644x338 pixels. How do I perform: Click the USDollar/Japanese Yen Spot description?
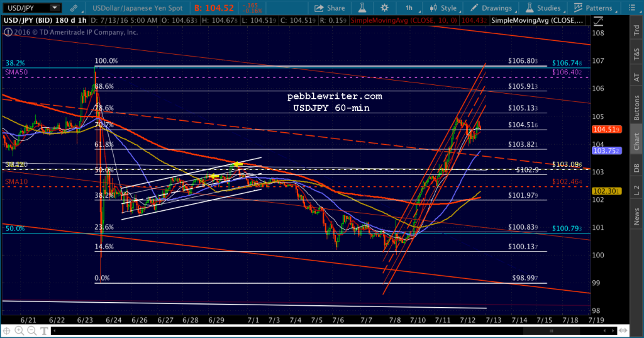click(137, 8)
